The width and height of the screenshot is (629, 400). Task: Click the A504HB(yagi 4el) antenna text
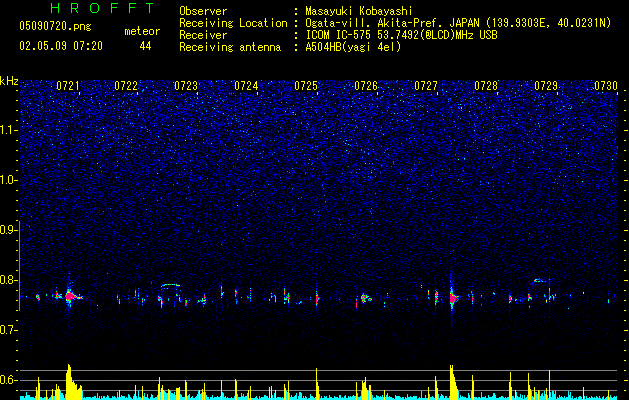pyautogui.click(x=353, y=47)
